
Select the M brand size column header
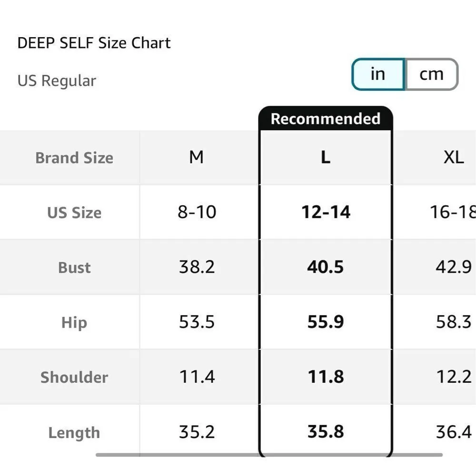pyautogui.click(x=197, y=157)
